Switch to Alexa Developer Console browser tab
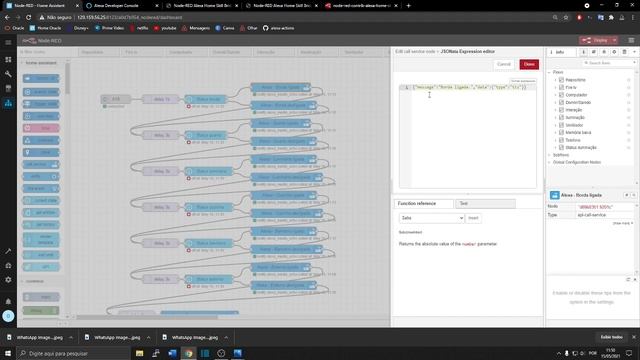Image resolution: width=640 pixels, height=360 pixels. coord(122,6)
